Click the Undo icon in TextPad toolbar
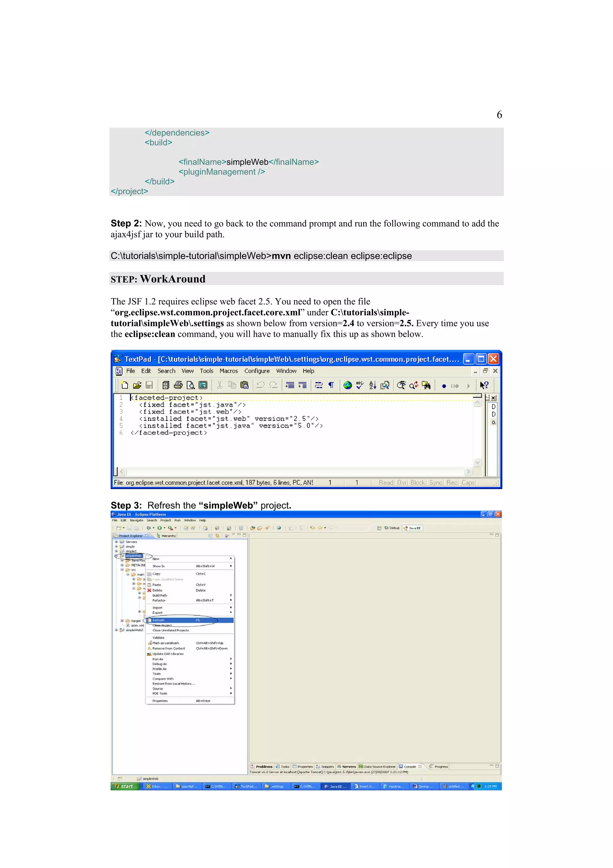Screen dimensions: 613x868 pos(261,385)
